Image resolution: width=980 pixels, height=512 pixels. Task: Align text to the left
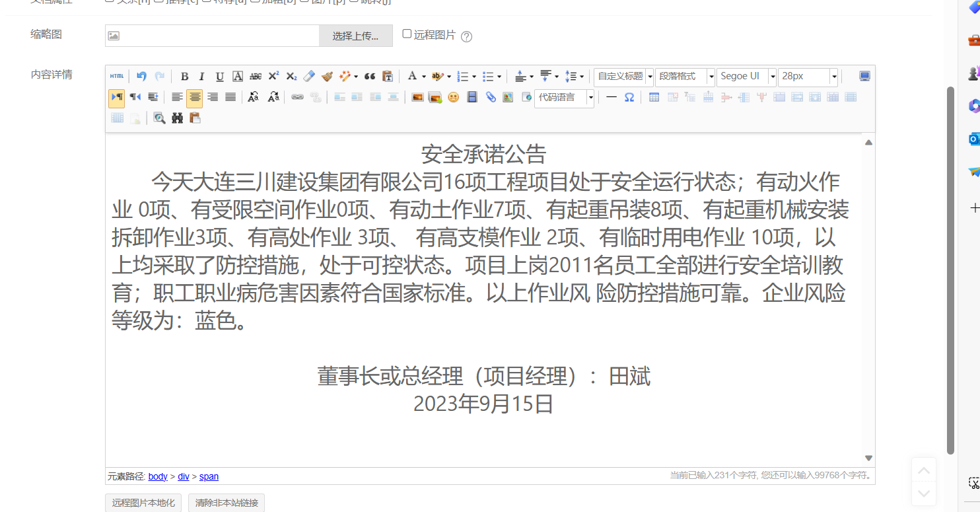(177, 97)
